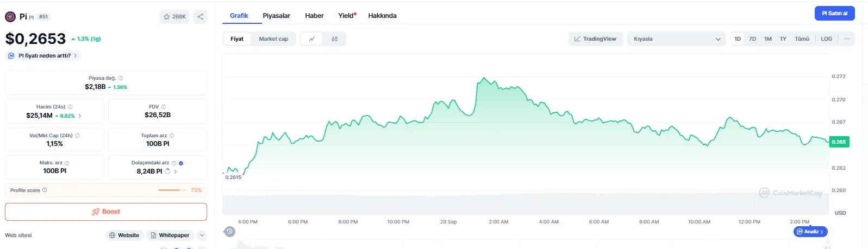Screen dimensions: 868x249
Task: Select Market cap chart mode
Action: (x=273, y=39)
